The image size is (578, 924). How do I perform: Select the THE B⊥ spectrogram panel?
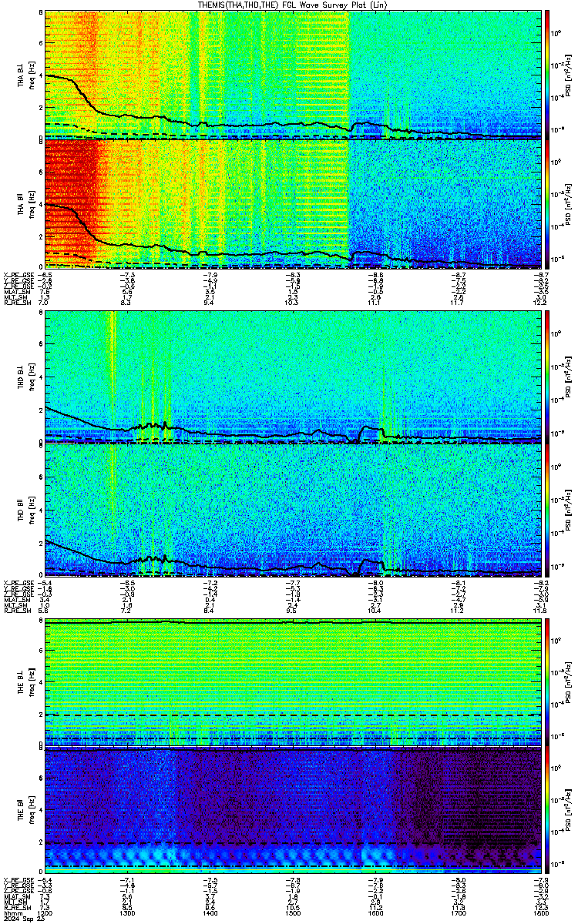click(292, 683)
